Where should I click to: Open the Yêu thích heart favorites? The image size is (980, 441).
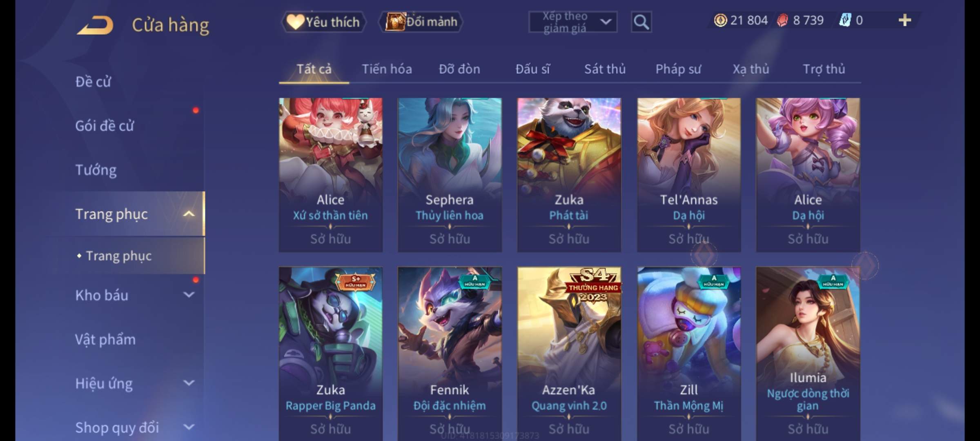pos(323,22)
